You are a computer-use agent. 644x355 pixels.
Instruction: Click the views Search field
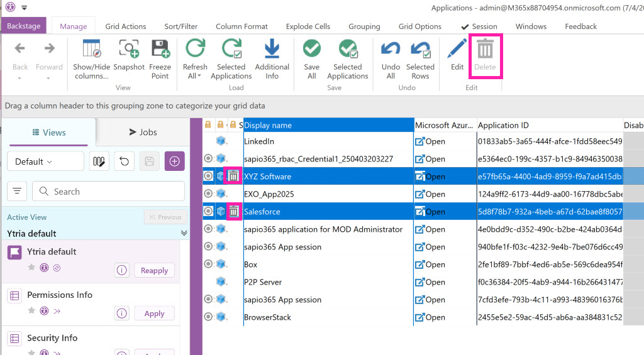(108, 192)
